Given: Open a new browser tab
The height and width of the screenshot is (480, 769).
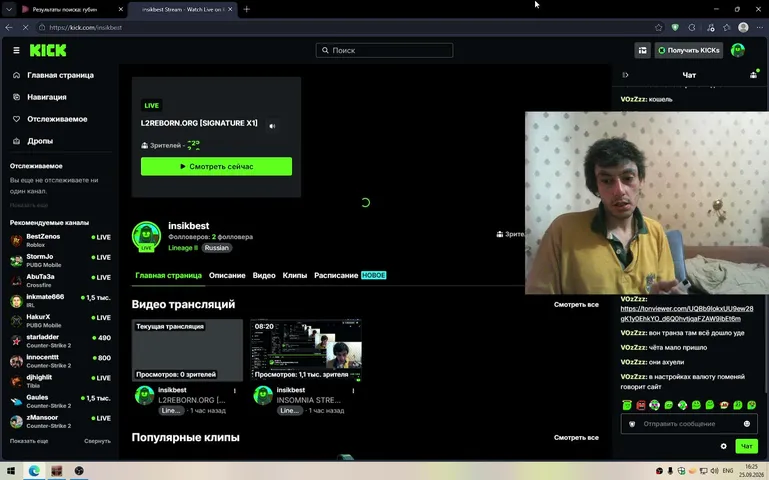Looking at the screenshot, I should pyautogui.click(x=247, y=9).
